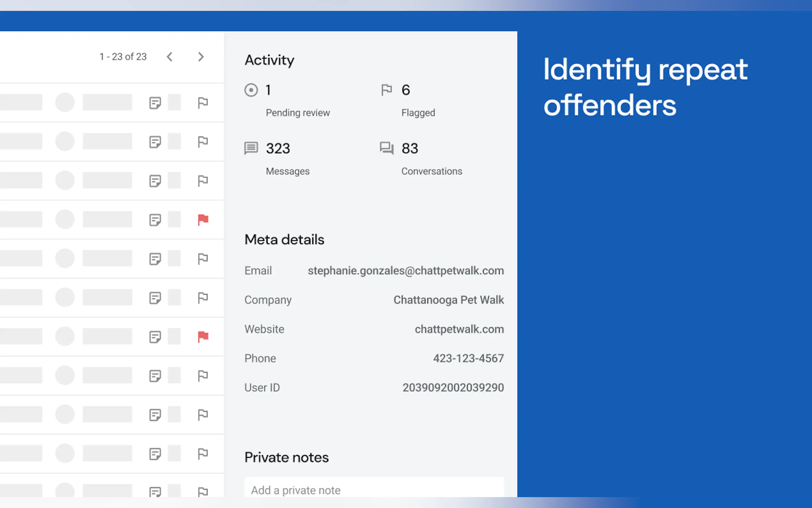Screen dimensions: 812x508
Task: Toggle the first red flag in list
Action: click(x=203, y=220)
